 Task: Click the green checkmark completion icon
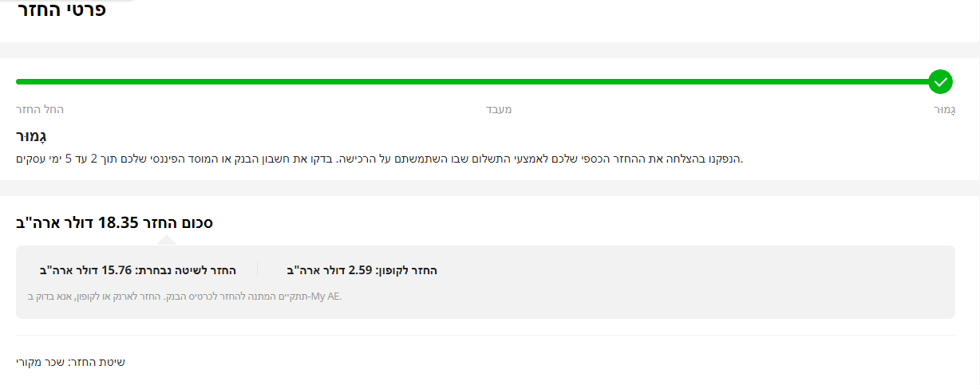(941, 81)
